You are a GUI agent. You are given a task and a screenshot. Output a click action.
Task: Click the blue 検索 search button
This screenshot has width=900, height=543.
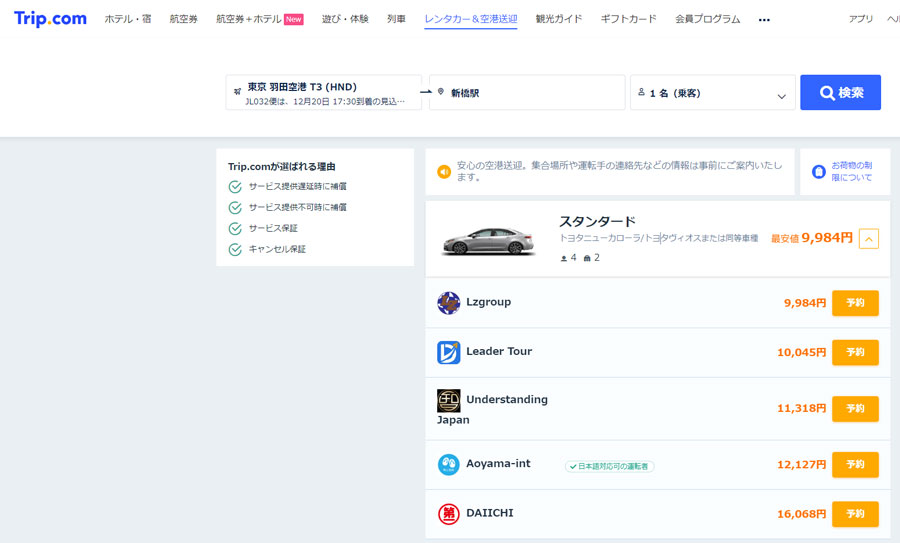pyautogui.click(x=840, y=92)
